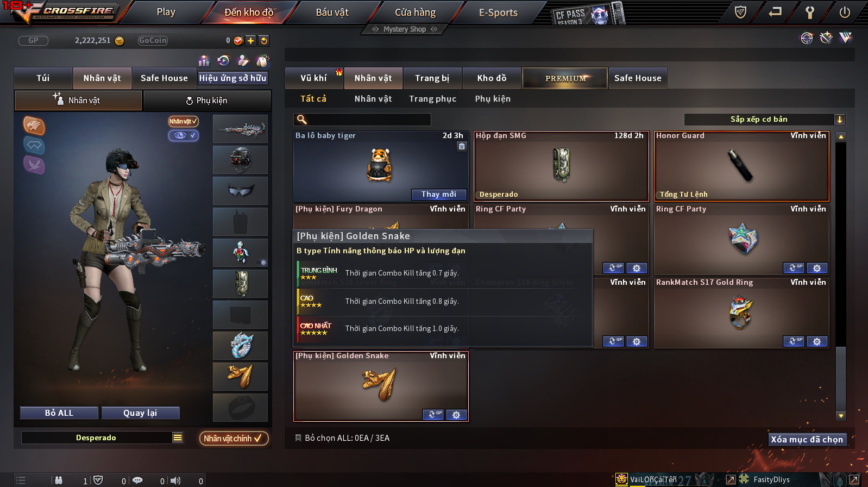Click the refresh icon next to GoCoin
The height and width of the screenshot is (487, 868).
[264, 40]
